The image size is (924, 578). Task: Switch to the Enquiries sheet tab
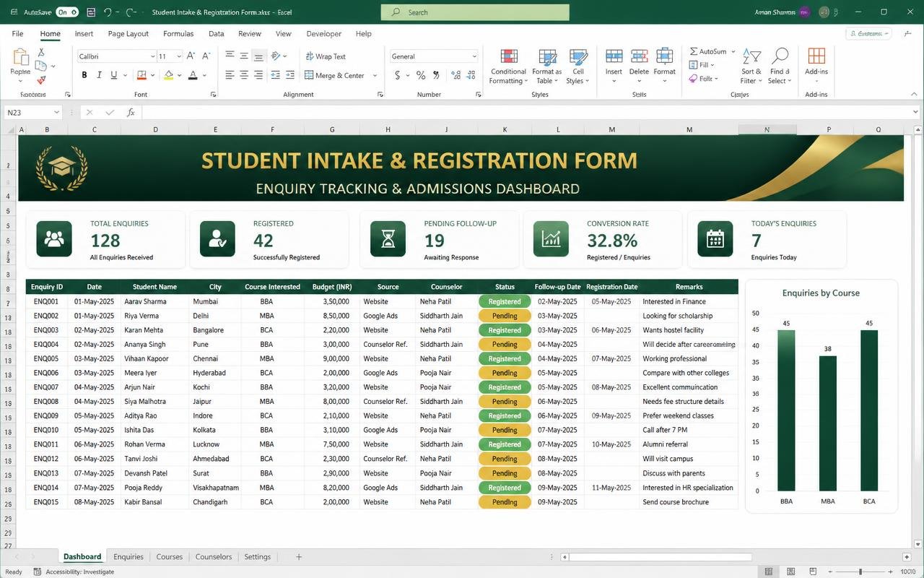coord(128,557)
